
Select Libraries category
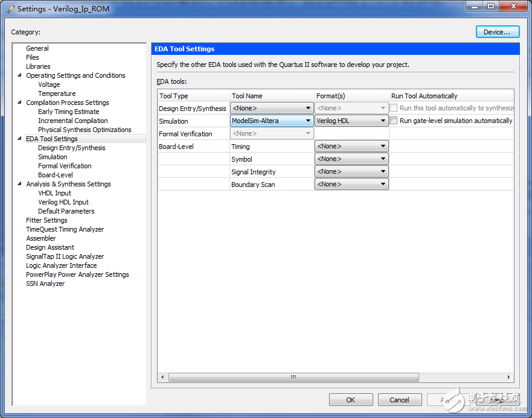pyautogui.click(x=38, y=66)
